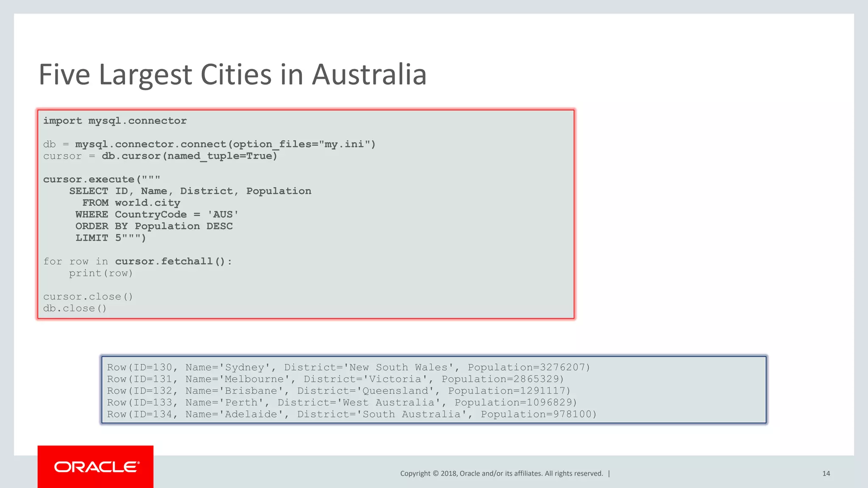Image resolution: width=868 pixels, height=488 pixels.
Task: Click the Melbourne output row
Action: click(335, 380)
